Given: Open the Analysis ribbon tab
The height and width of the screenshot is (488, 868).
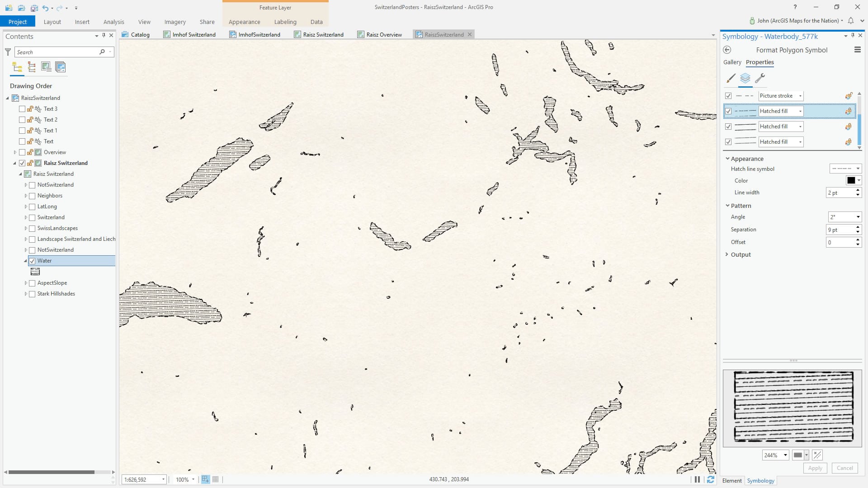Looking at the screenshot, I should click(x=113, y=22).
